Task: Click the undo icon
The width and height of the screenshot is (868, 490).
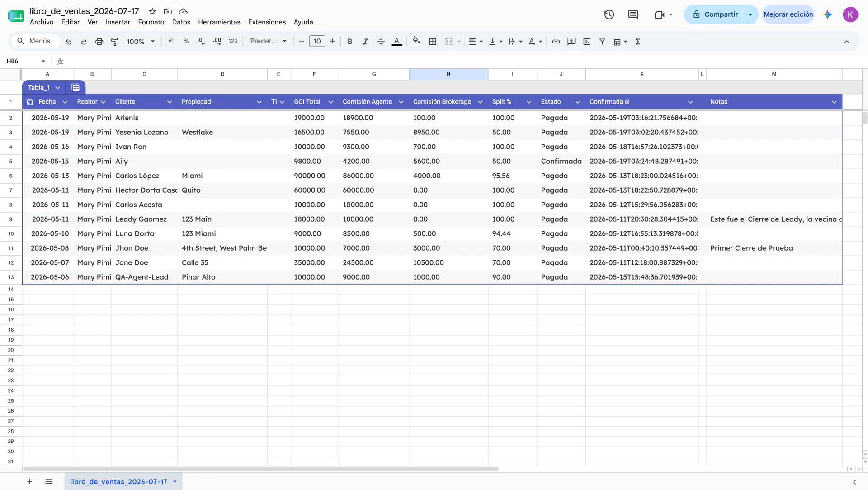Action: pyautogui.click(x=68, y=42)
